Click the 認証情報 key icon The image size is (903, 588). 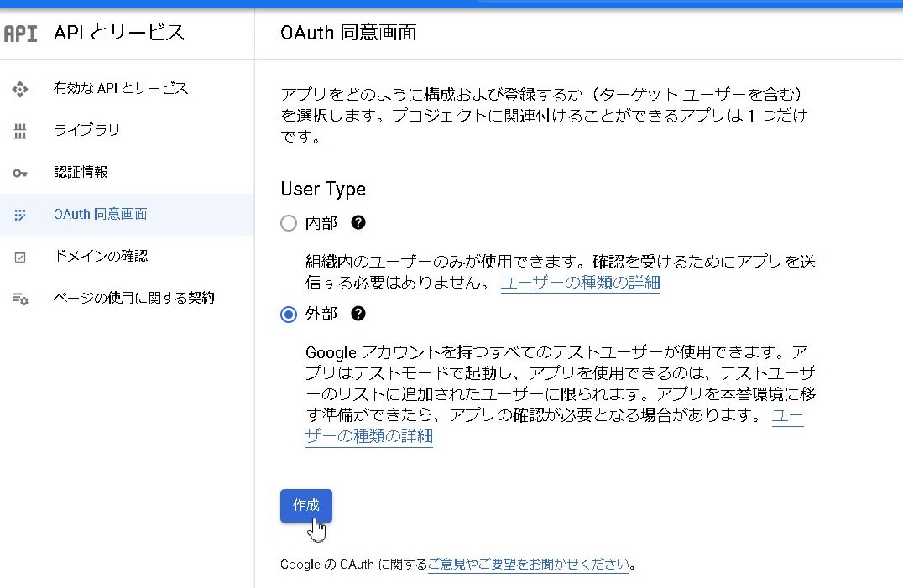point(19,173)
